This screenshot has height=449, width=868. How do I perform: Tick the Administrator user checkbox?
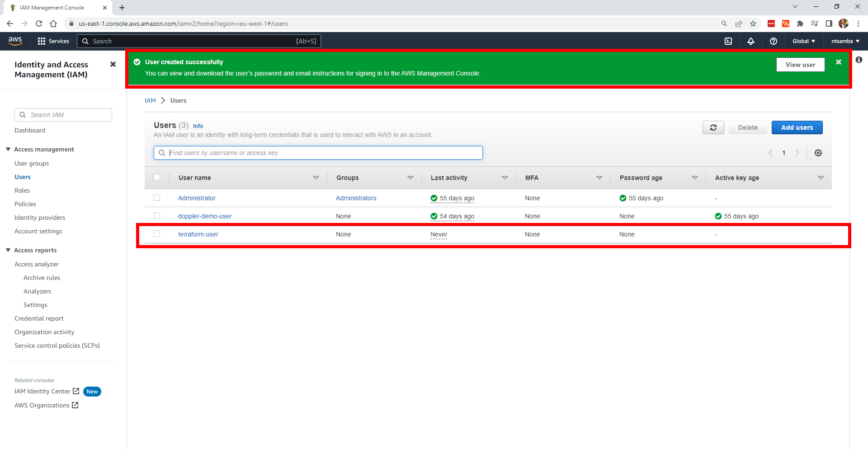(157, 198)
